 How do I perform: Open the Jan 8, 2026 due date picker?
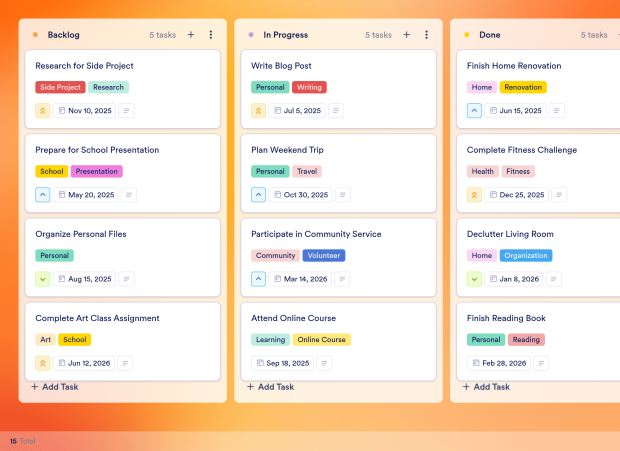pos(514,279)
